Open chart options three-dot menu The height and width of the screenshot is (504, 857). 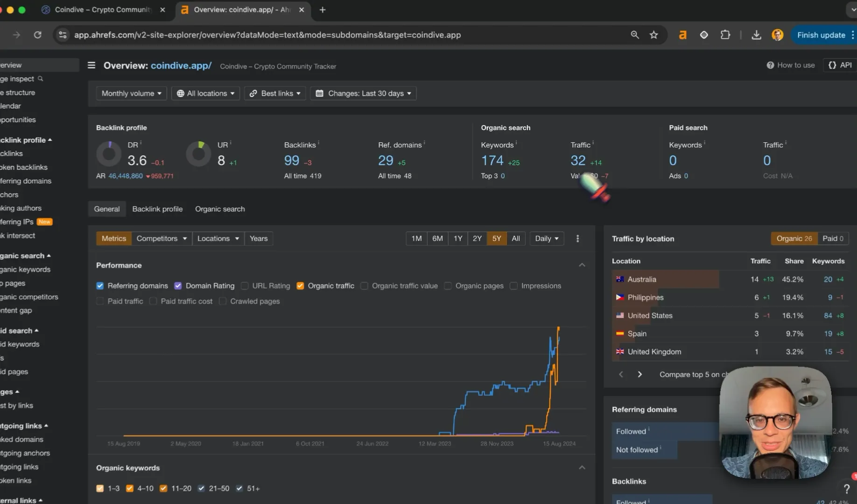click(x=577, y=238)
